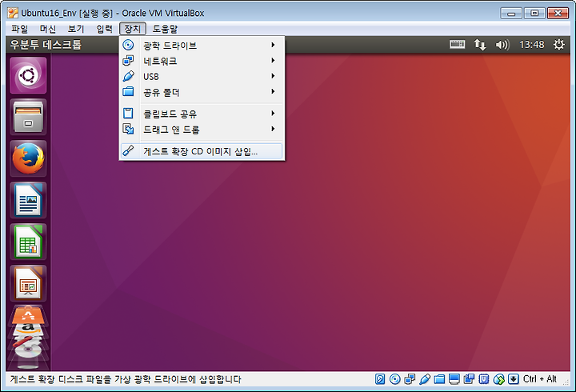Image resolution: width=576 pixels, height=392 pixels.
Task: Select 드래그 앤 드롭 menu entry
Action: 202,130
